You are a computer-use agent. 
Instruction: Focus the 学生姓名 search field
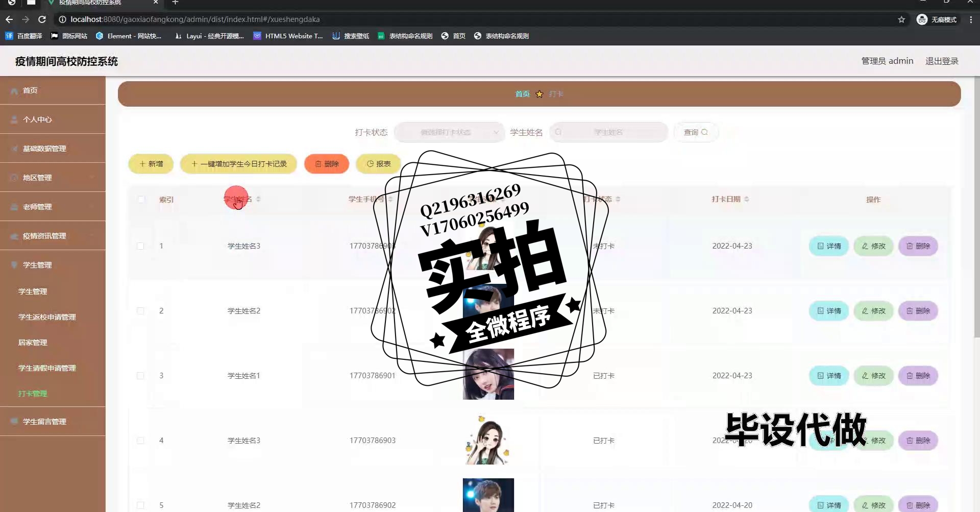tap(608, 132)
